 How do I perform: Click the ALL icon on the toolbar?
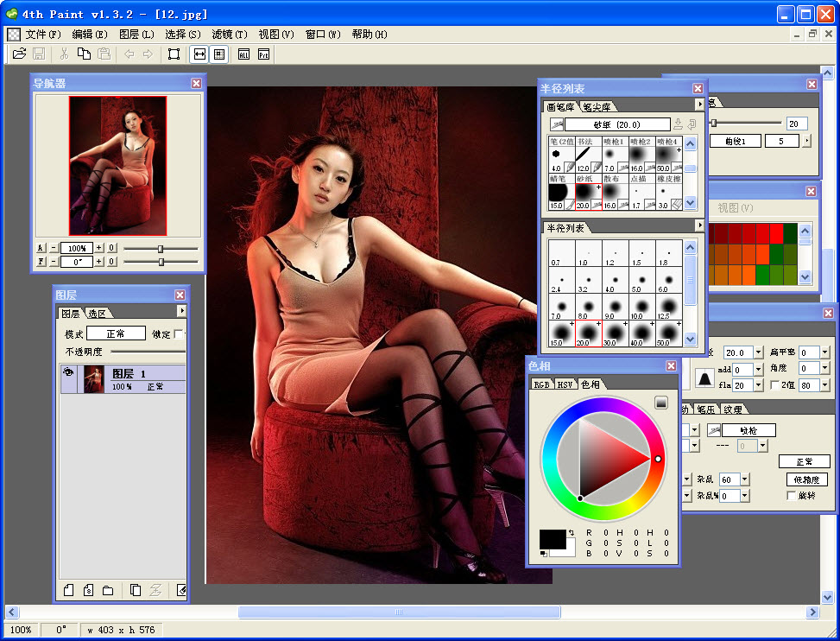pos(243,54)
